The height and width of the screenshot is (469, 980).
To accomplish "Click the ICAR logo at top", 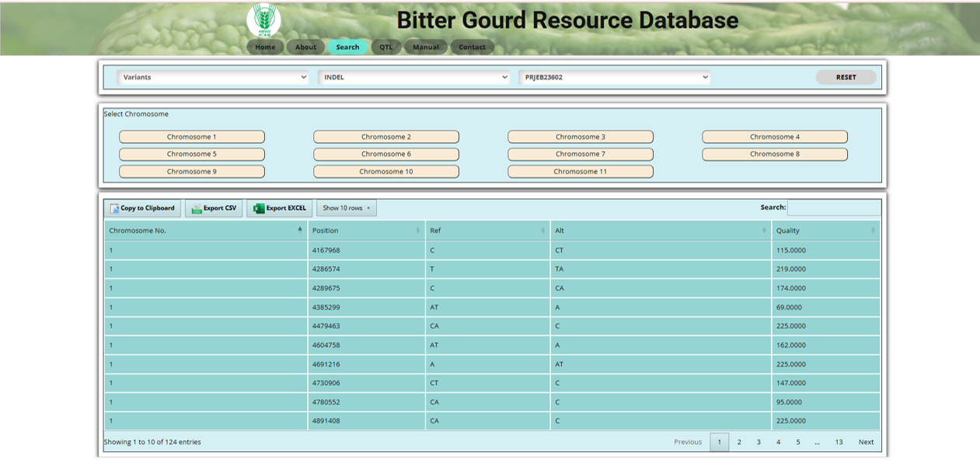I will [263, 20].
